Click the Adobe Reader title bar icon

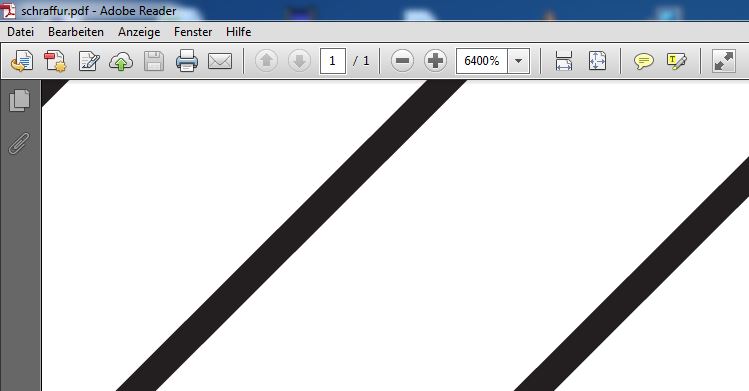tap(8, 11)
